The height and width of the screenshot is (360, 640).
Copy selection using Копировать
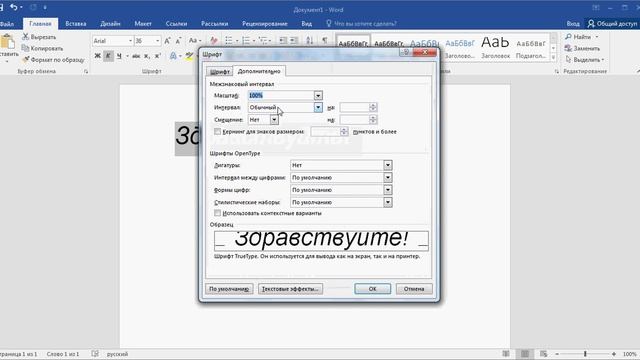[42, 48]
